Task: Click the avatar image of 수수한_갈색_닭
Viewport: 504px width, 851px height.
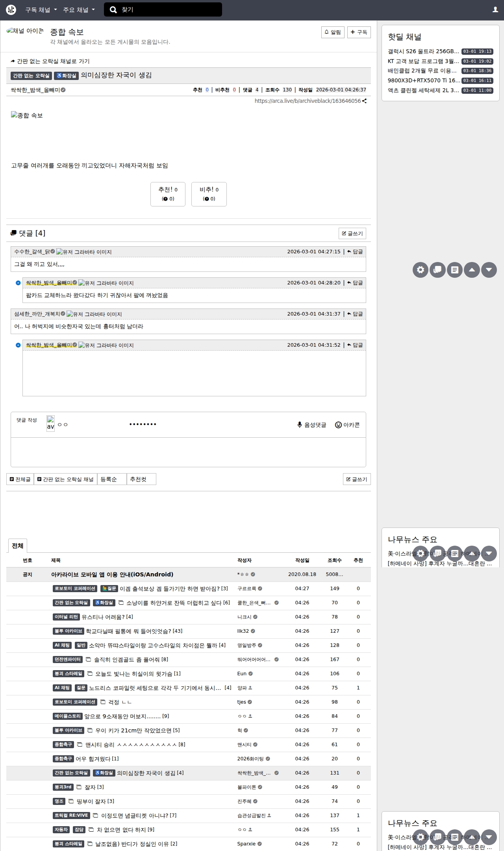Action: 84,252
